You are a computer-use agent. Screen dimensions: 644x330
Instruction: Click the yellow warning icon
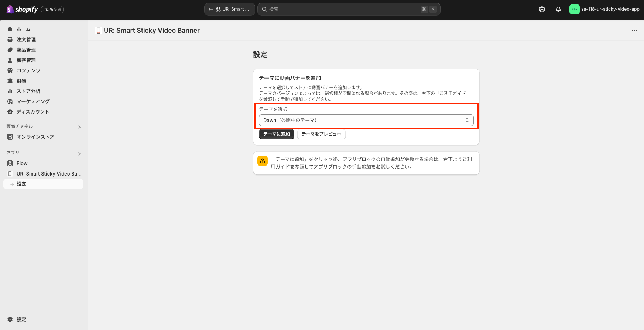[263, 161]
